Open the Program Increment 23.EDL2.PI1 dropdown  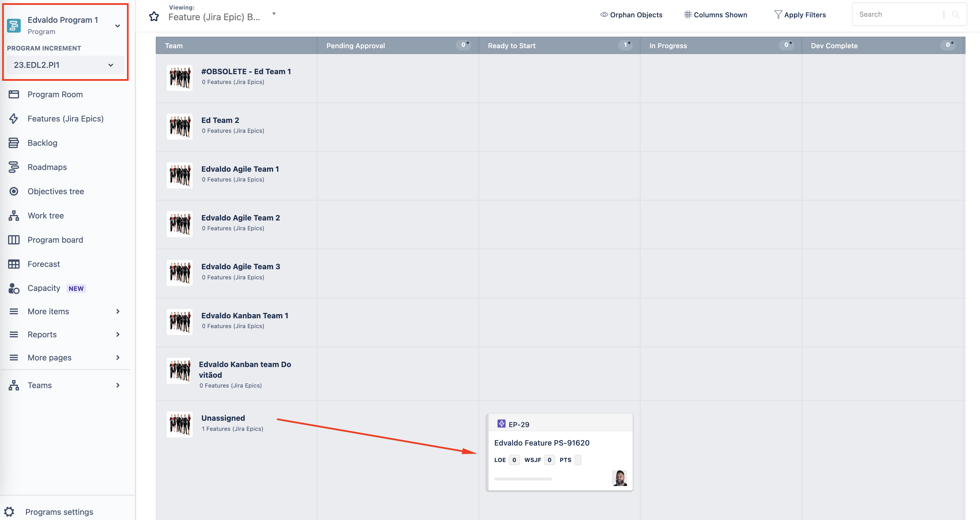point(64,65)
